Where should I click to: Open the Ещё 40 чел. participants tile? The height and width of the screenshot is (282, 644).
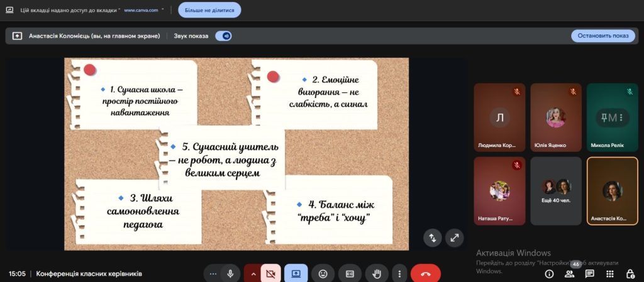pos(556,191)
